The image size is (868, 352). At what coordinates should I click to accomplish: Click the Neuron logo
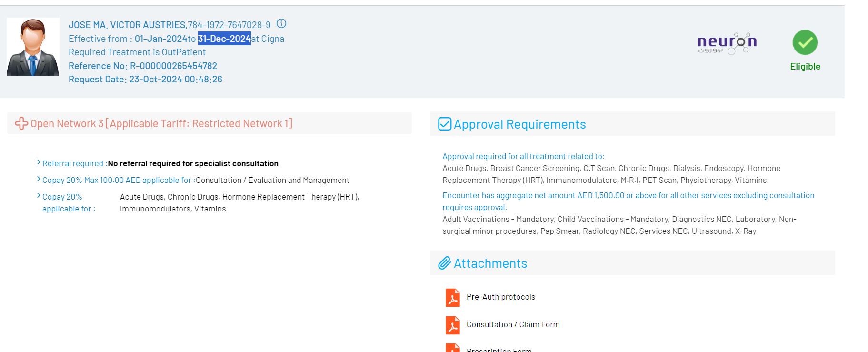pos(727,43)
